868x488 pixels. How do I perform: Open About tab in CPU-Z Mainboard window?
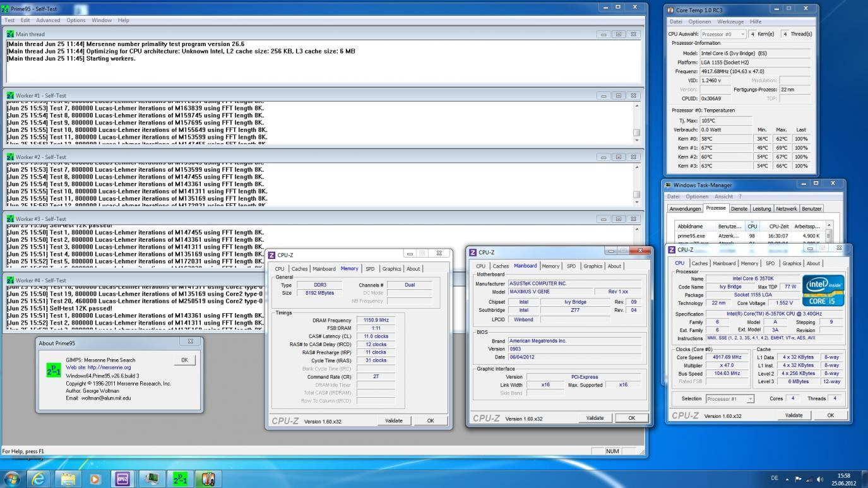point(614,266)
